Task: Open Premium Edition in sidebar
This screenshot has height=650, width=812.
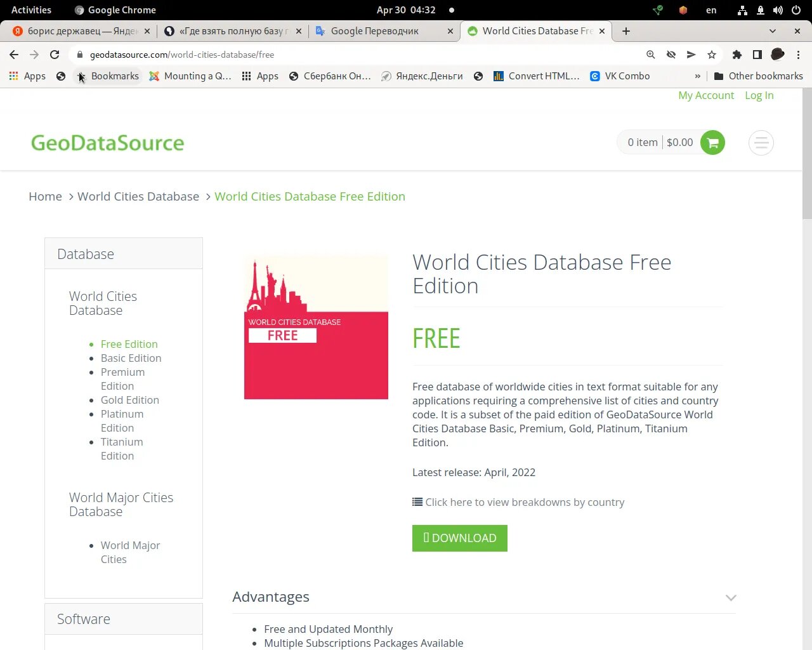Action: tap(122, 379)
